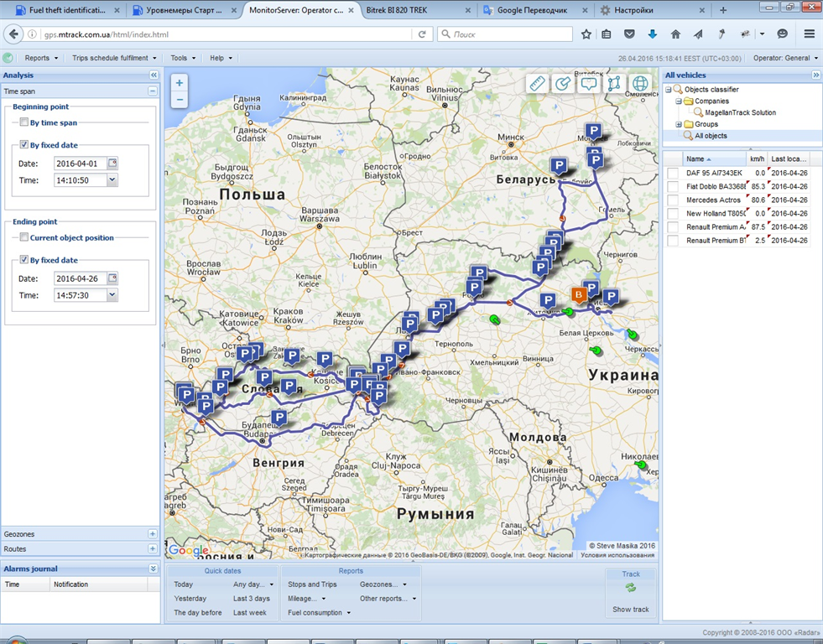The height and width of the screenshot is (644, 823).
Task: Expand the Geozones panel
Action: tap(152, 534)
